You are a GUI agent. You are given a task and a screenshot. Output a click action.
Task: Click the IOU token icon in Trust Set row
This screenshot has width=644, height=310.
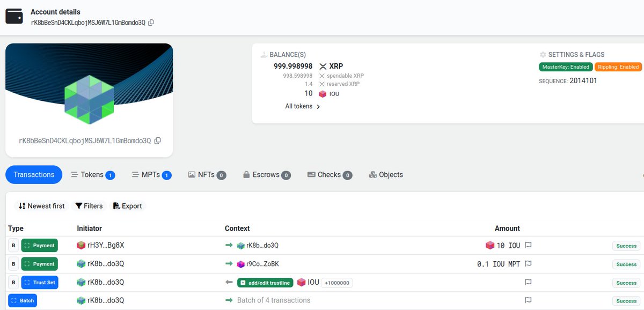(x=302, y=282)
